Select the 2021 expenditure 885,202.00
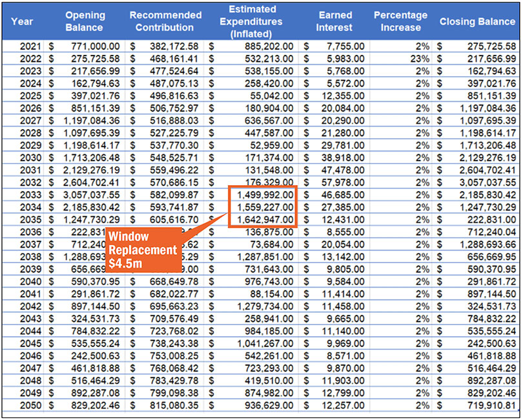Image resolution: width=523 pixels, height=420 pixels. (x=269, y=46)
